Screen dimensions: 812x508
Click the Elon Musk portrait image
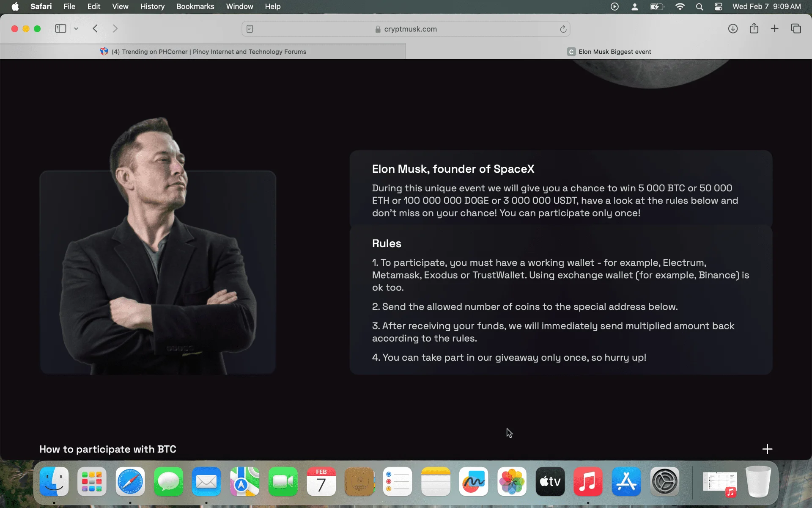(158, 246)
